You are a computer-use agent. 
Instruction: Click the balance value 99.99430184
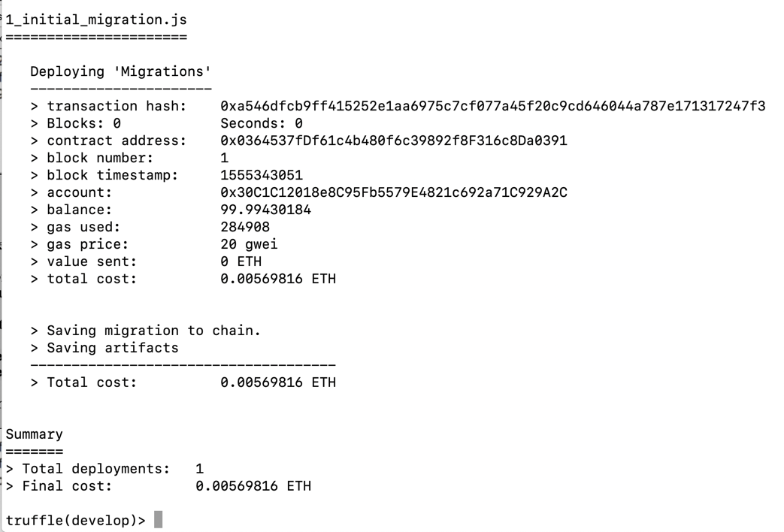click(x=265, y=210)
